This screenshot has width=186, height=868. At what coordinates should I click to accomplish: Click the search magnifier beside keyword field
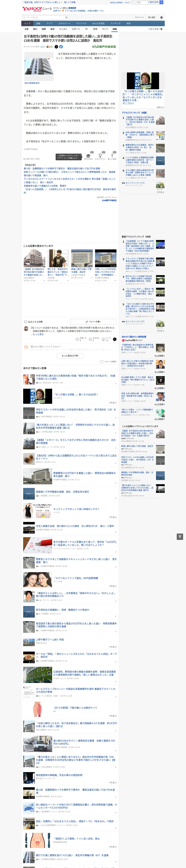[66, 18]
